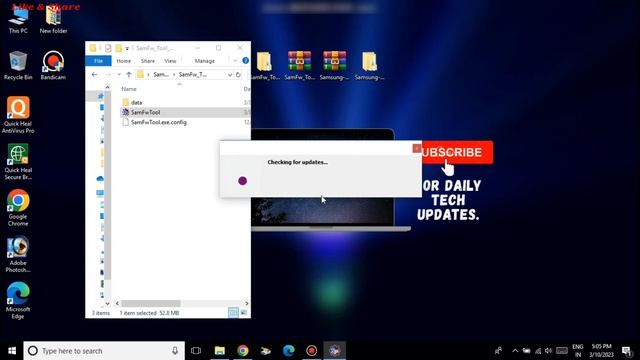
Task: Open This PC desktop icon
Action: coord(18,20)
